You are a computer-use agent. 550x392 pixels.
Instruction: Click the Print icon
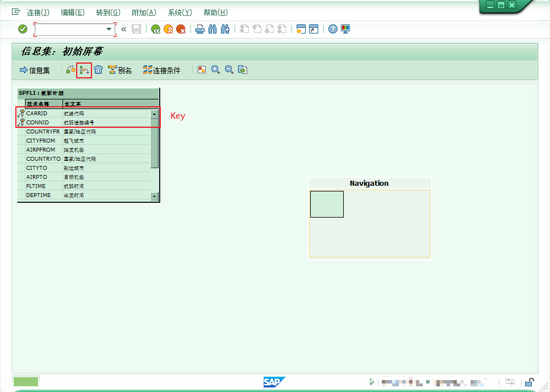point(199,29)
